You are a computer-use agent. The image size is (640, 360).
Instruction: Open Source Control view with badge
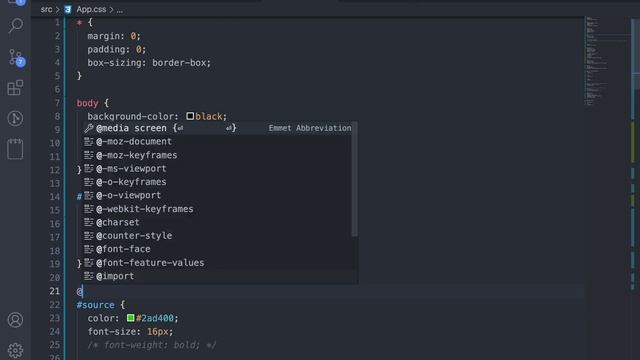pos(16,58)
